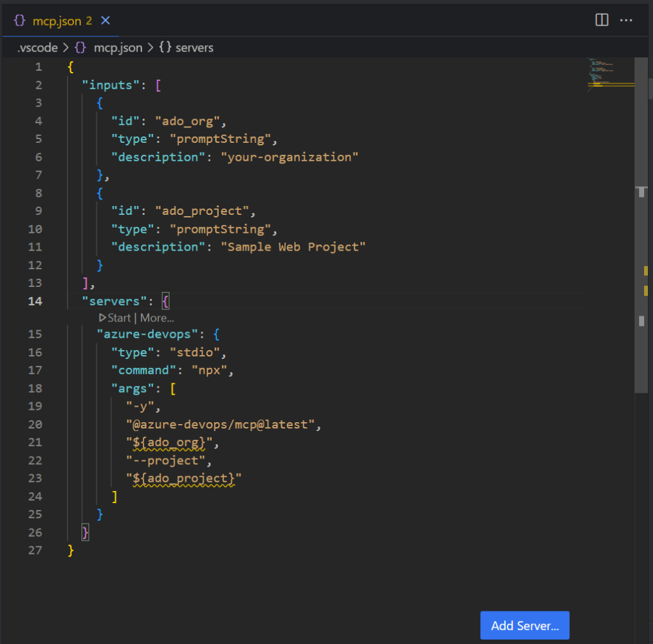Click line number 14 in the gutter
The width and height of the screenshot is (653, 644).
tap(35, 301)
